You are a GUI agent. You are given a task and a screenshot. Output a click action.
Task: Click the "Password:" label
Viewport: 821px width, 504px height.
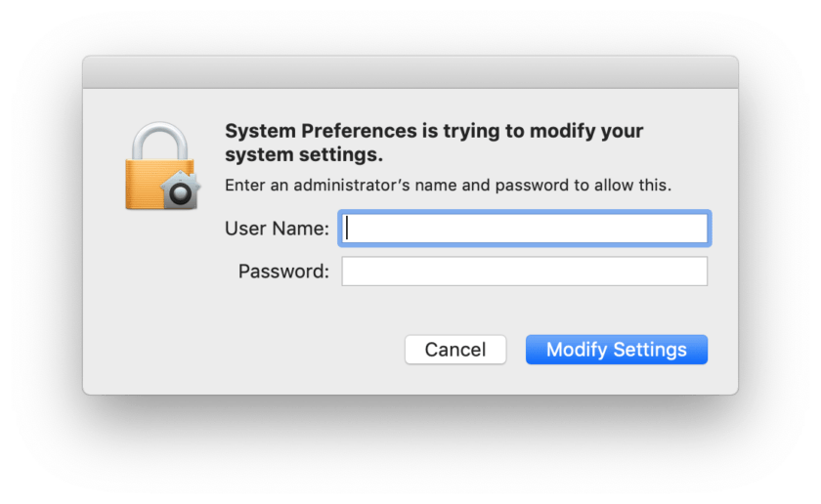click(283, 272)
